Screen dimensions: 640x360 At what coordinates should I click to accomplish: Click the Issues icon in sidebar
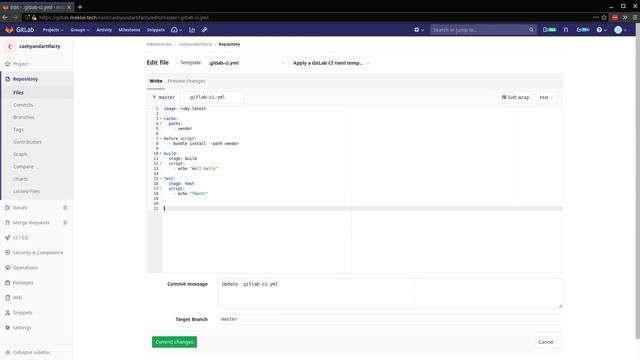7,208
